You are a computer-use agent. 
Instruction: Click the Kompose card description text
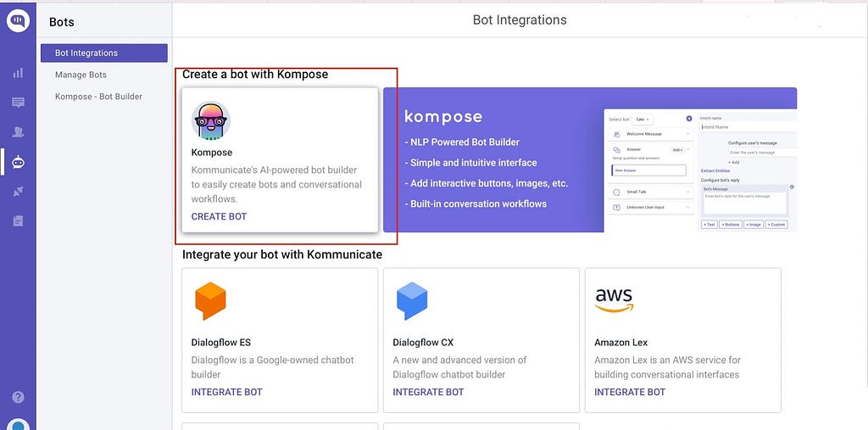click(276, 185)
